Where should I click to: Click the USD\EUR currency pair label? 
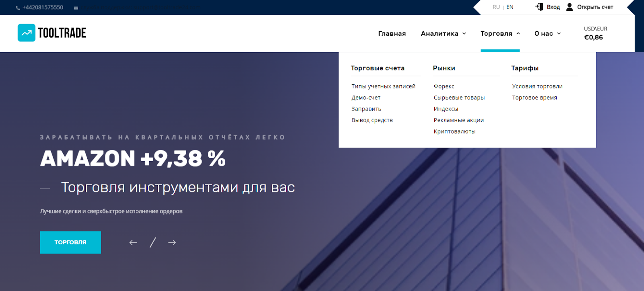[x=596, y=29]
